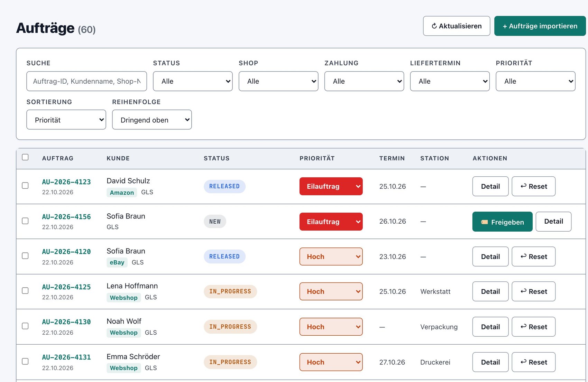Click Freigeben for order AU-2026-4156

pos(503,222)
